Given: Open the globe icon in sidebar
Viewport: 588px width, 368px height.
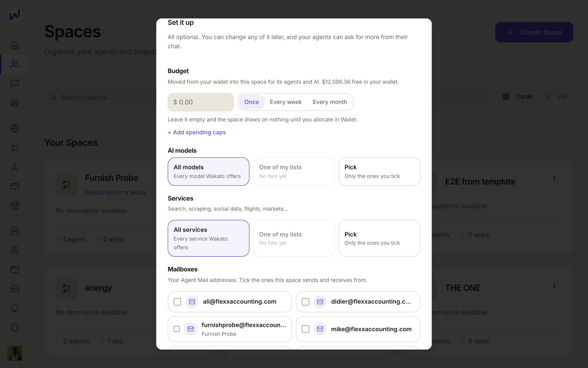Looking at the screenshot, I should 14,128.
